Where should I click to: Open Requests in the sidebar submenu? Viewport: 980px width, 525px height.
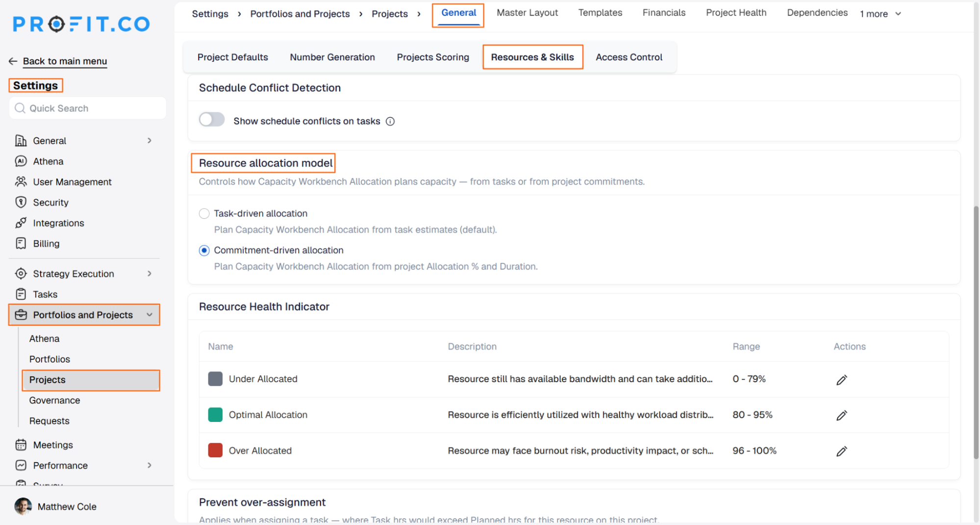pyautogui.click(x=49, y=421)
